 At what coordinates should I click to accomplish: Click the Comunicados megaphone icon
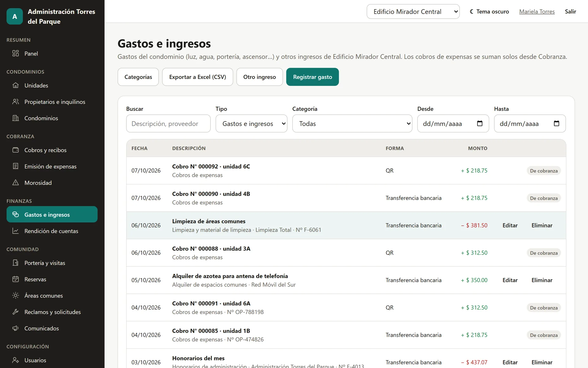click(16, 328)
